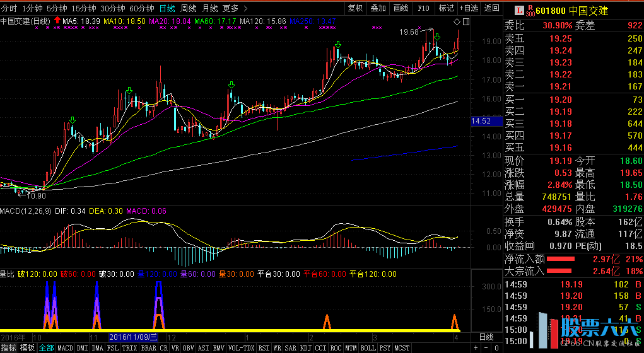Screen dimensions: 644x353
Task: Open the 指标 indicator menu
Action: 8,348
